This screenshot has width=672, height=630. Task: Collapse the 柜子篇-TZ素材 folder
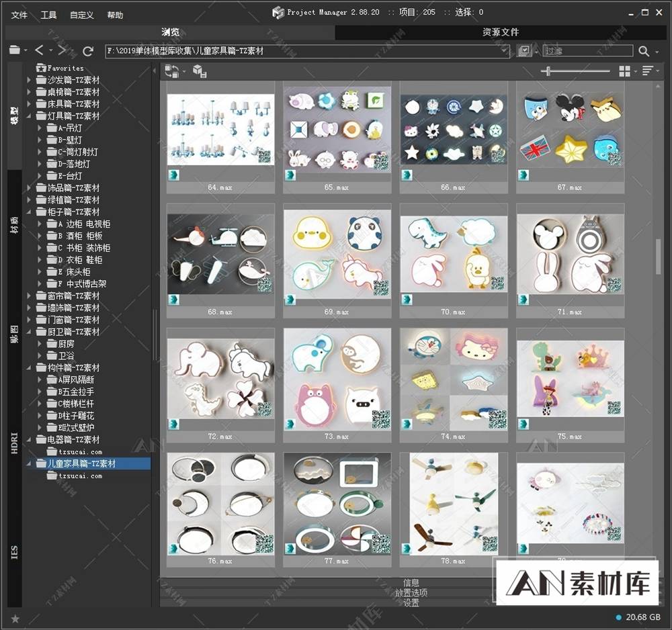point(29,212)
